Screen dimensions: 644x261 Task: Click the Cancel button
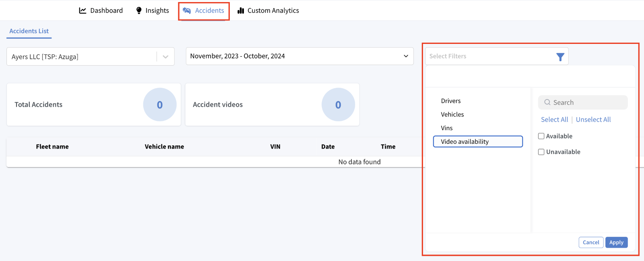click(x=591, y=242)
